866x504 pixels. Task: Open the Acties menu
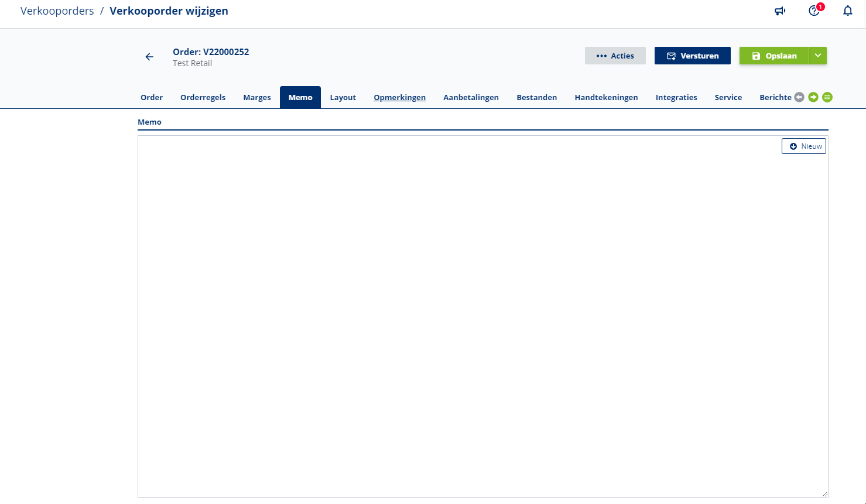615,56
